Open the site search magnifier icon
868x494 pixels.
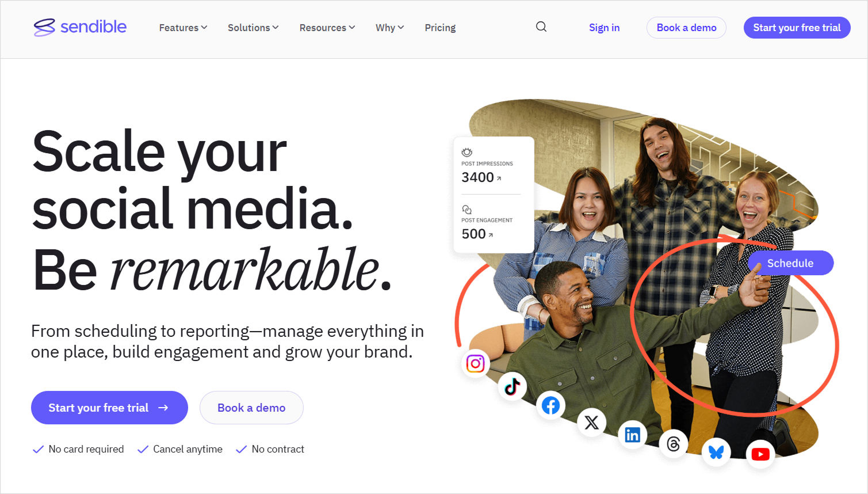tap(541, 27)
